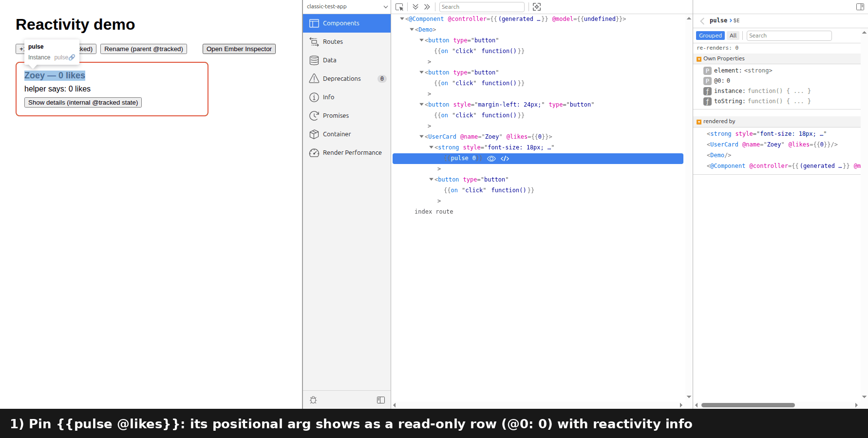Open the Render Performance tab
Screen dimensions: 868x438
[x=347, y=153]
